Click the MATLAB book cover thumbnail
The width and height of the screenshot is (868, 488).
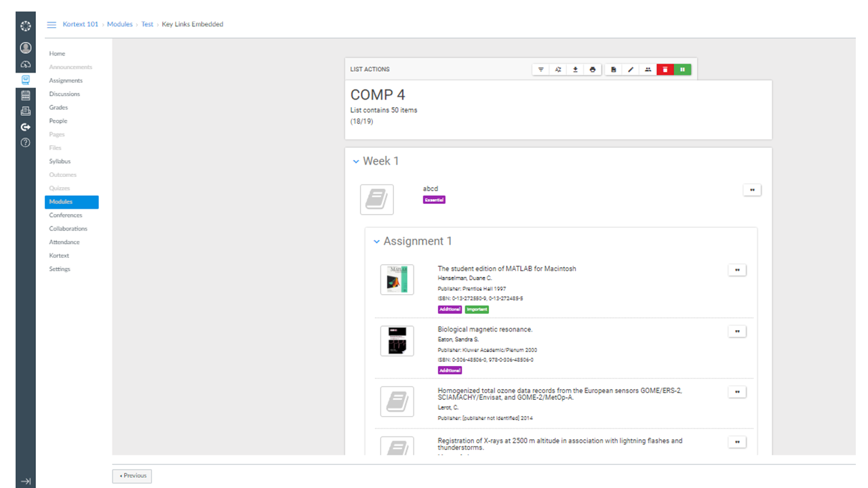tap(397, 279)
